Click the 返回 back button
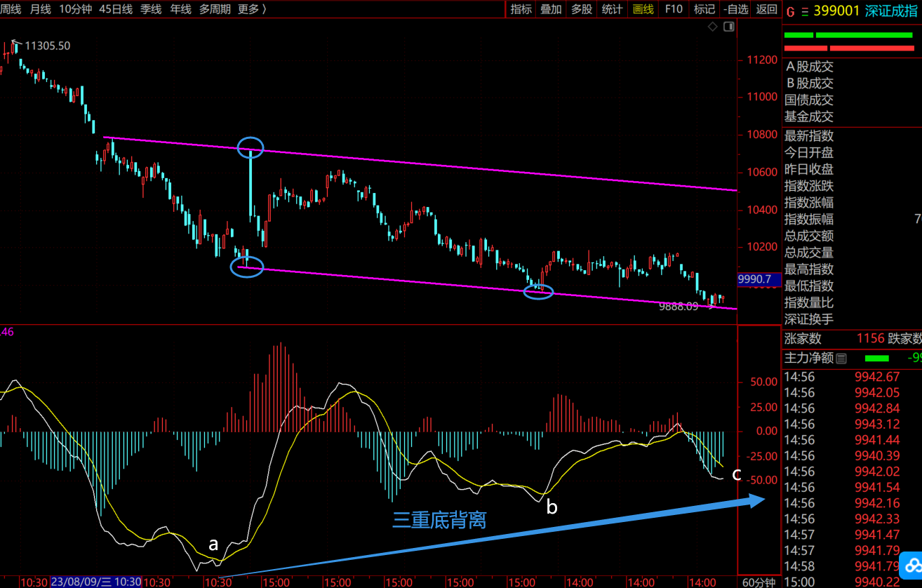Image resolution: width=922 pixels, height=588 pixels. pos(766,9)
